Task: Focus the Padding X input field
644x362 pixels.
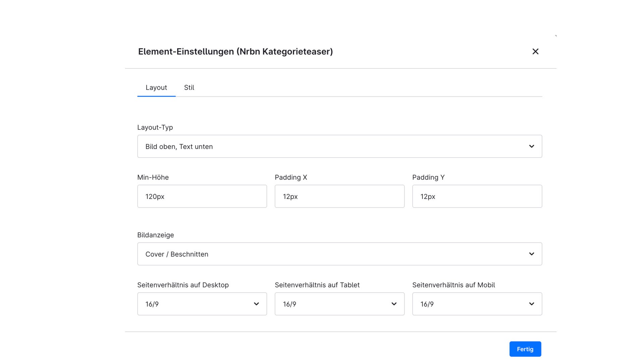Action: pos(339,196)
